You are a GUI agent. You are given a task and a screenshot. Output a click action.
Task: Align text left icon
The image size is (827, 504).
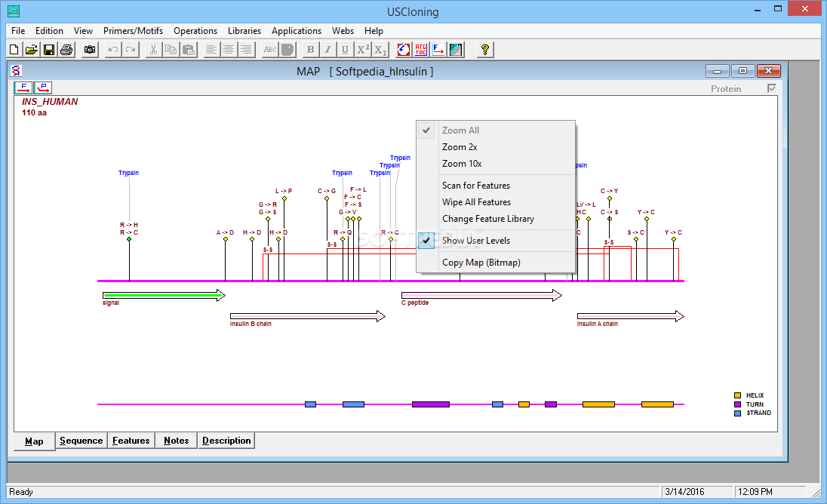tap(211, 50)
